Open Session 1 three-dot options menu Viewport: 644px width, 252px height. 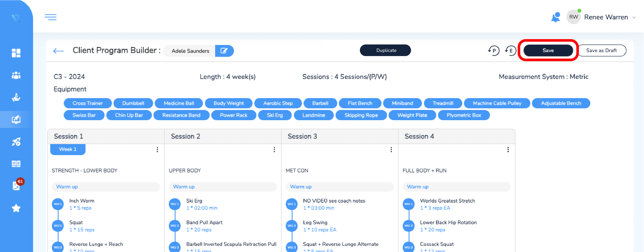pyautogui.click(x=157, y=150)
